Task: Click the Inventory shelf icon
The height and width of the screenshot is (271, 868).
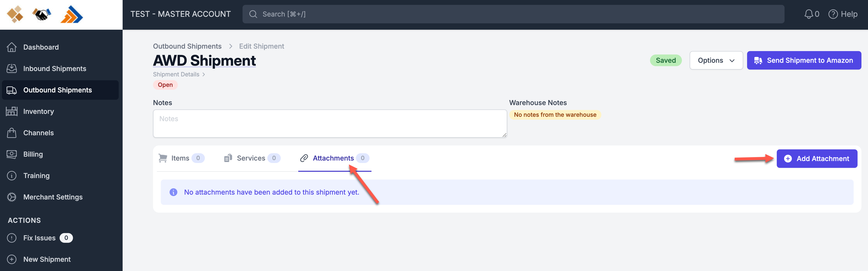Action: (x=11, y=111)
